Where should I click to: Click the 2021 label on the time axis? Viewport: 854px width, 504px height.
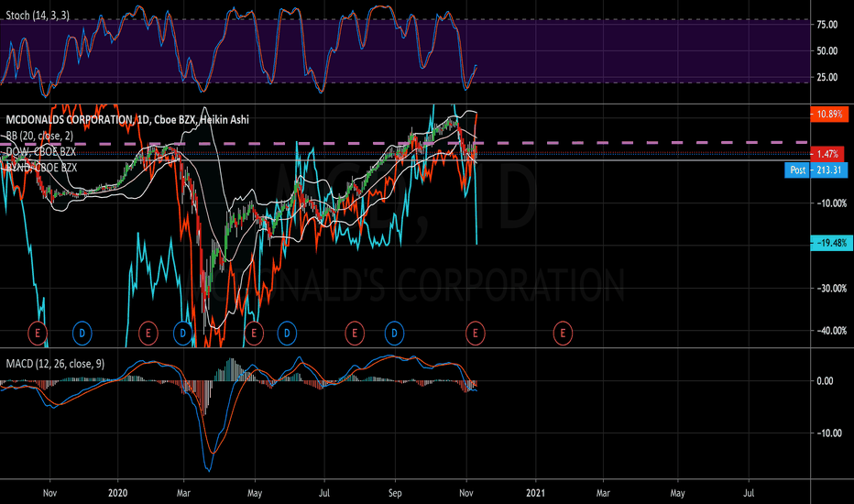535,493
